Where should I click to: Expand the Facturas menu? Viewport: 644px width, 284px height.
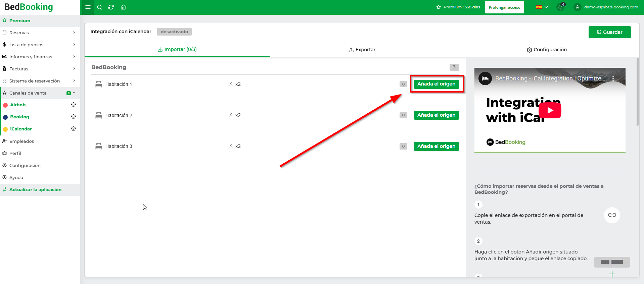(40, 69)
